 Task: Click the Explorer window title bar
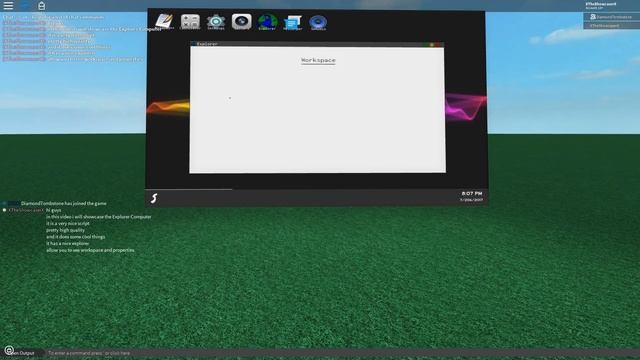[317, 44]
